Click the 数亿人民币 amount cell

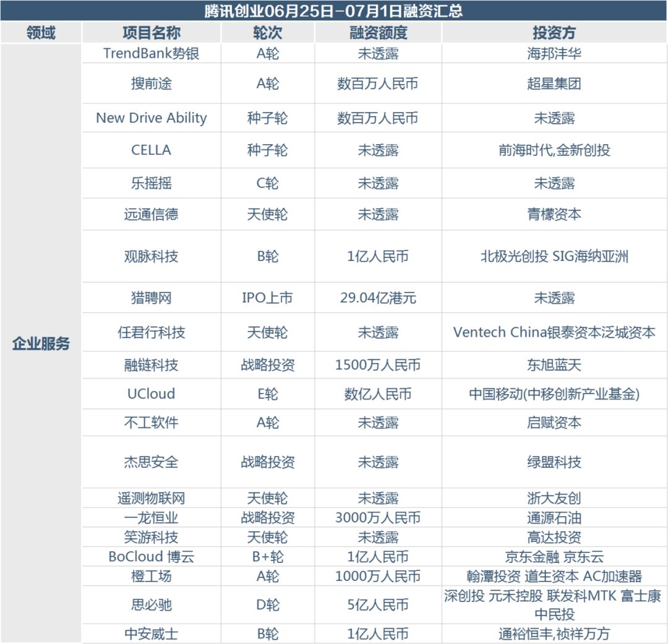click(378, 394)
